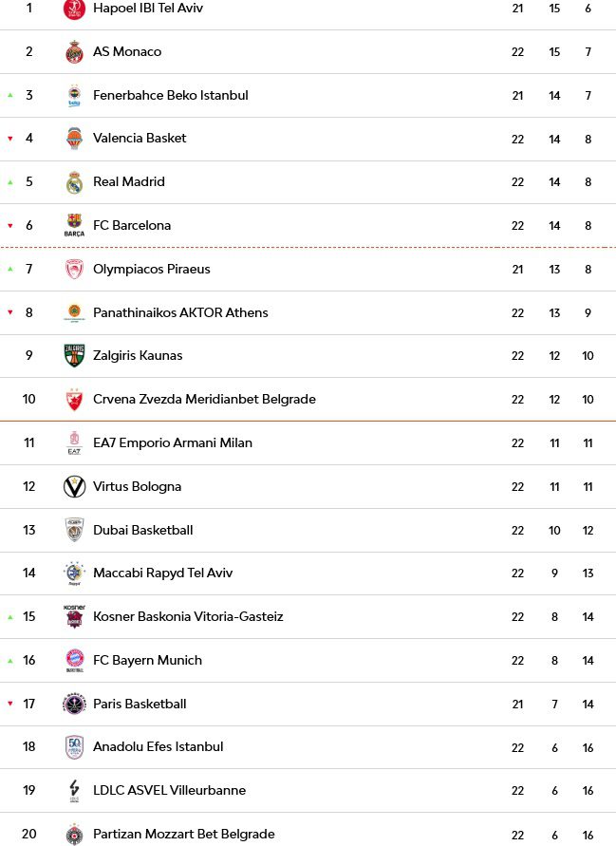Open EA7 Emporio Armani Milan team page

tap(173, 442)
